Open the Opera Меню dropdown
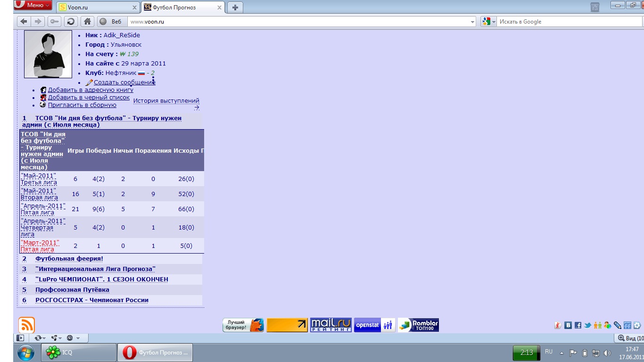This screenshot has height=362, width=644. point(33,5)
